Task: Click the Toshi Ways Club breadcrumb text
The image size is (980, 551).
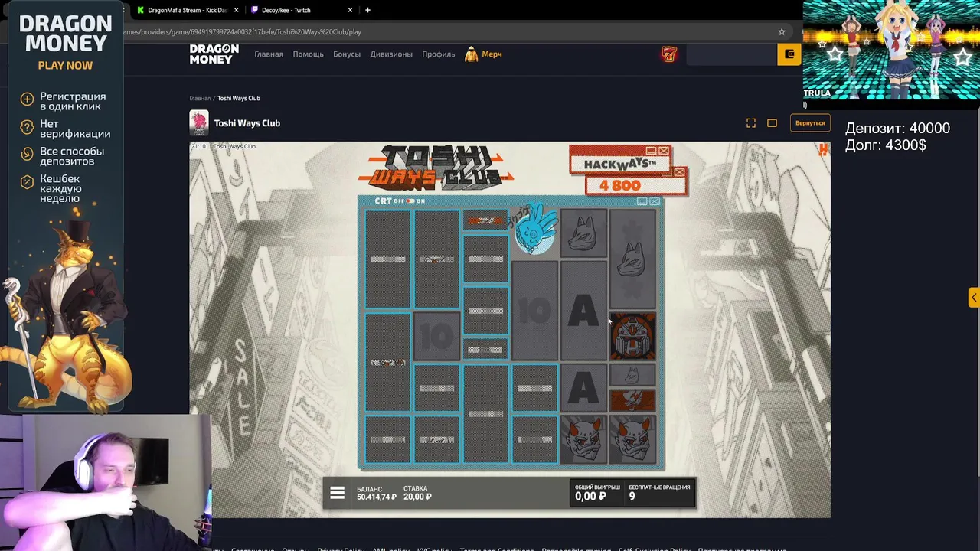Action: [x=239, y=98]
